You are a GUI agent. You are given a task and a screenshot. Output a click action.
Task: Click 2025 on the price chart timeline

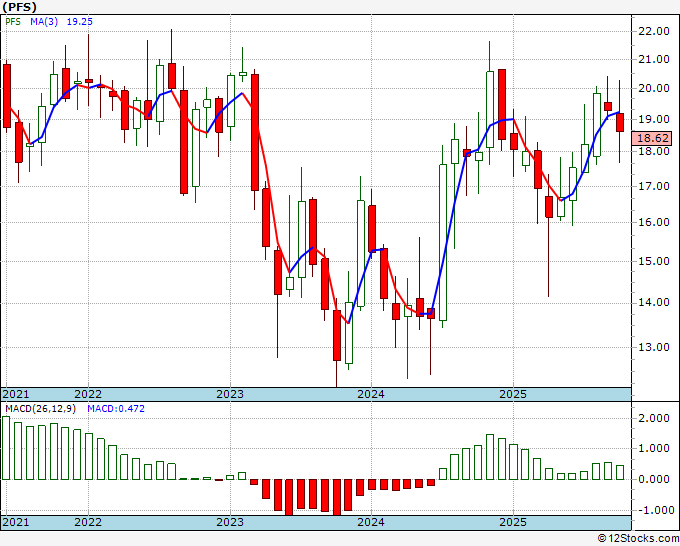(x=513, y=394)
